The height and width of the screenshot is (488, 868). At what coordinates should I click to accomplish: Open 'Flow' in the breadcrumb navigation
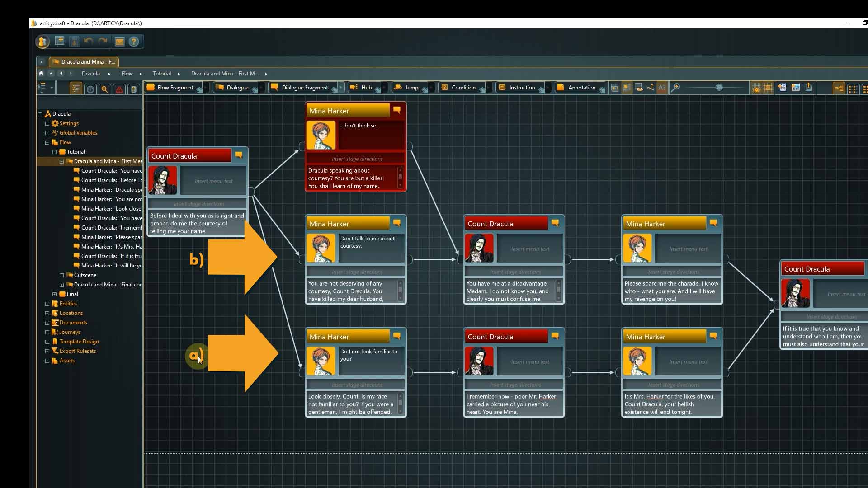click(x=127, y=73)
